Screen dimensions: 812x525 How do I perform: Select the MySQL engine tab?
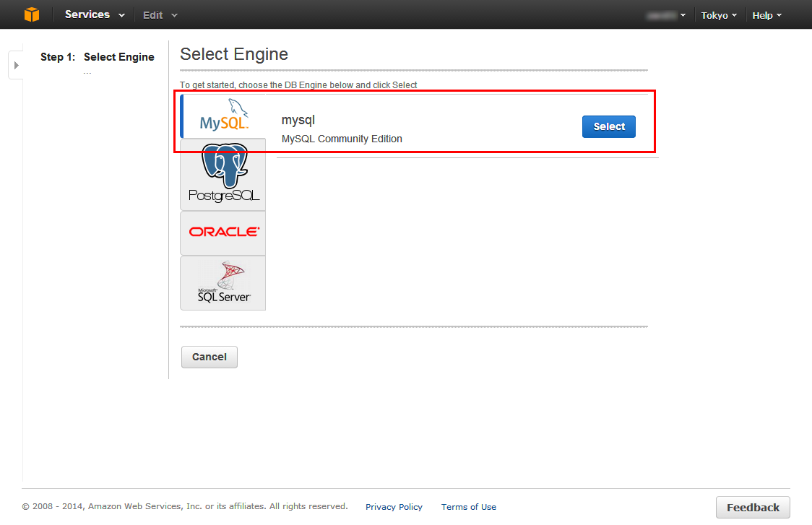(x=223, y=116)
